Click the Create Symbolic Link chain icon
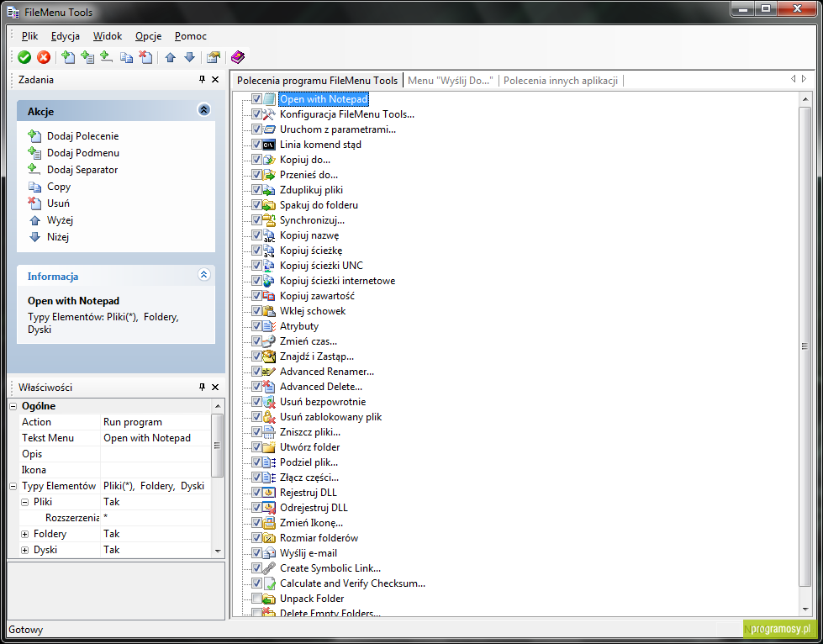Screen dimensions: 823x644 click(x=269, y=567)
